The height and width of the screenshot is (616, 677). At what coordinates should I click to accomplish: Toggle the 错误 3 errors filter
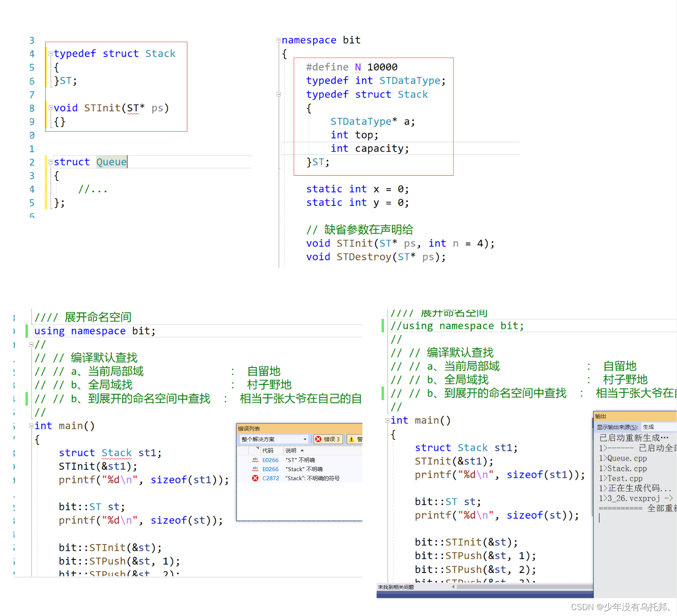(328, 439)
